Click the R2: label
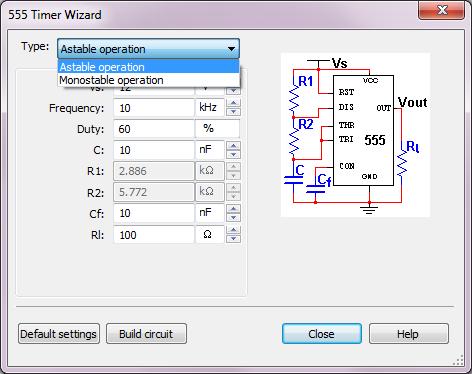This screenshot has width=472, height=374. point(96,193)
